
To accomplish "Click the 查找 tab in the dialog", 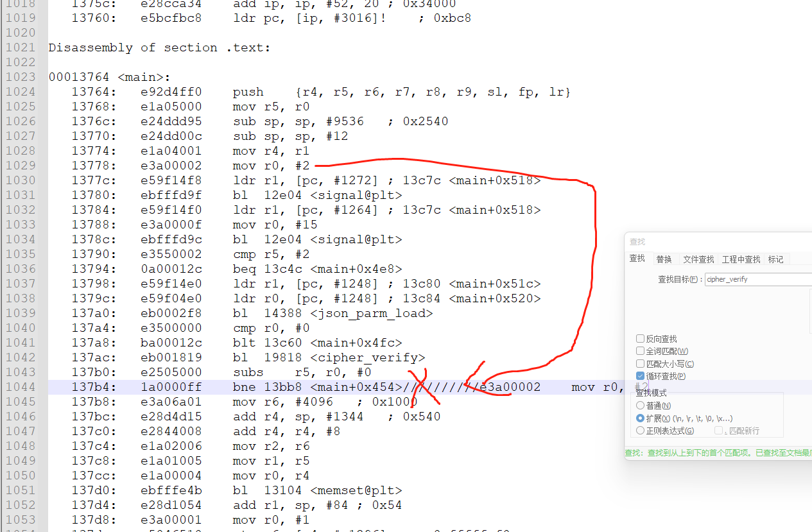I will click(x=637, y=259).
